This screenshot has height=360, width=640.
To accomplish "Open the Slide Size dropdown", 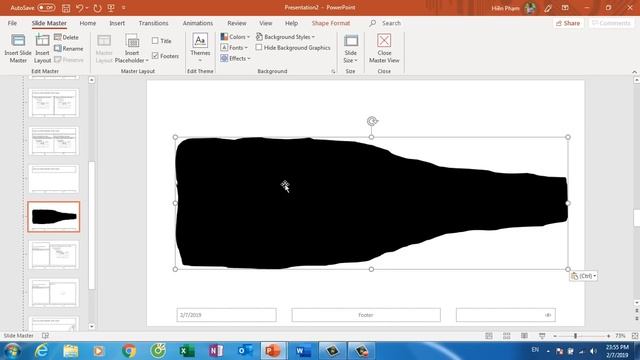I will (351, 49).
